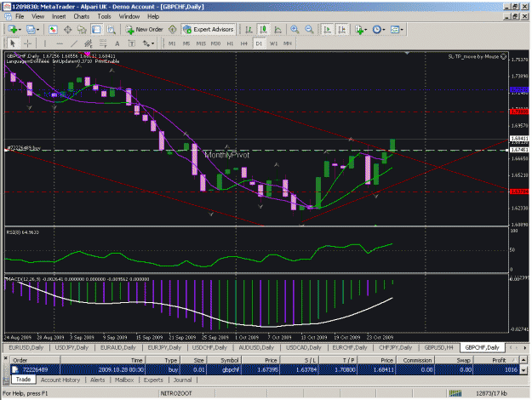Open the Insert menu
Viewport: 532px width, 400px height.
click(59, 17)
